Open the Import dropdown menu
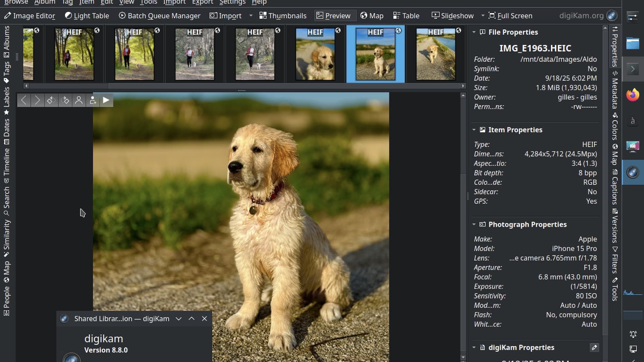Viewport: 644px width, 362px height. [x=251, y=15]
